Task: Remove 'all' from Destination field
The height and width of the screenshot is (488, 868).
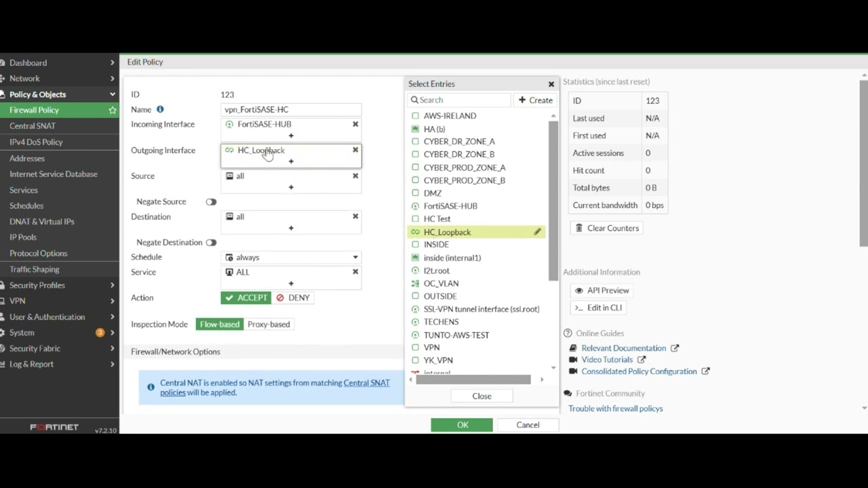Action: click(x=355, y=216)
